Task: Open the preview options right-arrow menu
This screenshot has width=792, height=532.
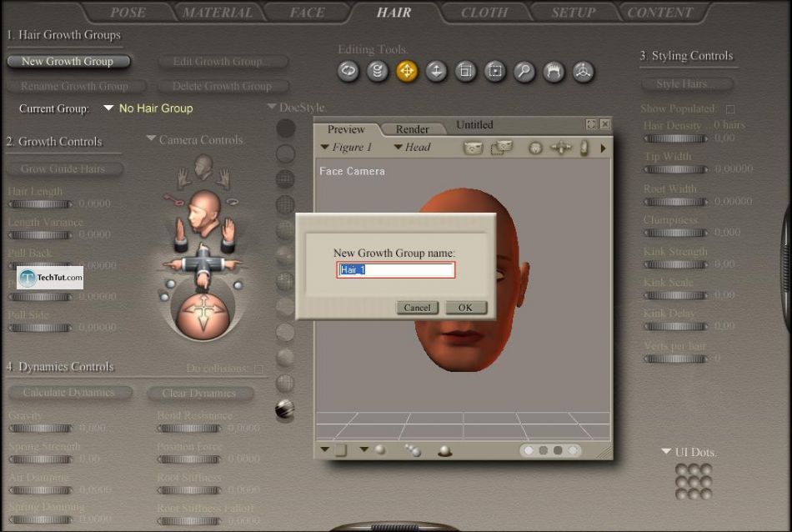Action: (603, 148)
